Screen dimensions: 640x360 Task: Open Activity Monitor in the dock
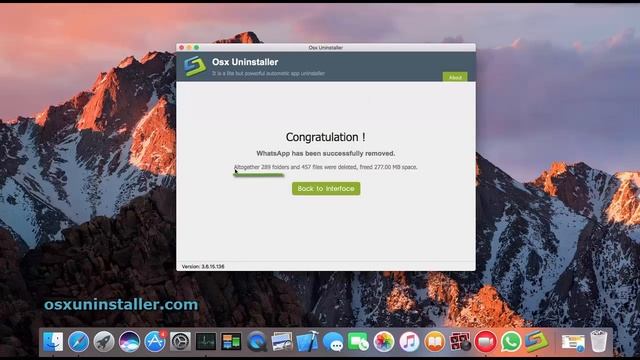(x=206, y=341)
